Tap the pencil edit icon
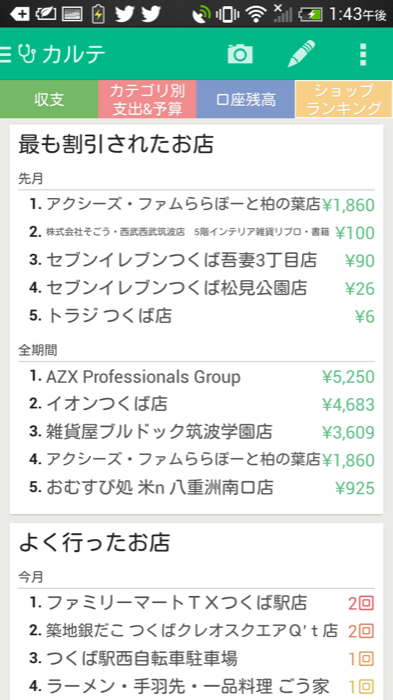This screenshot has width=393, height=700. 301,54
